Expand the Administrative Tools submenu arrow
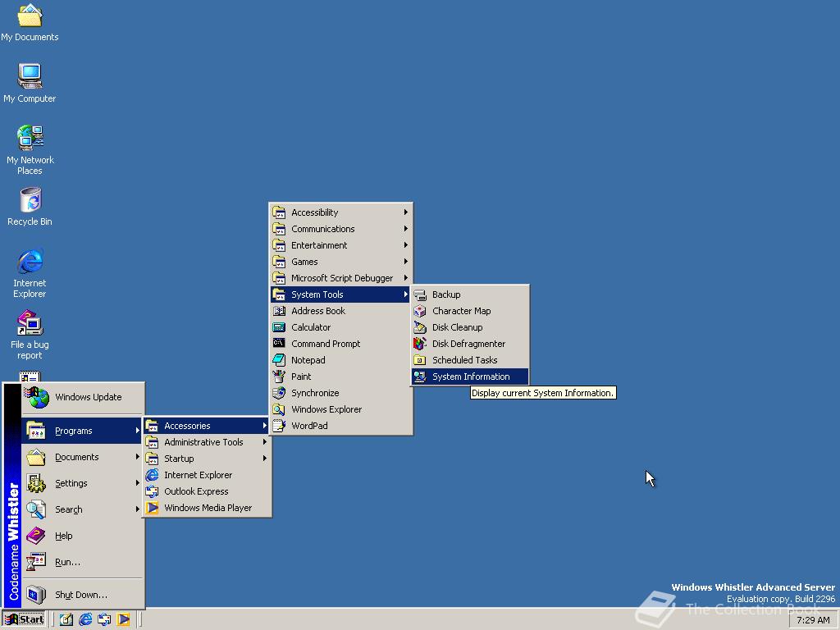This screenshot has width=840, height=630. pos(265,442)
